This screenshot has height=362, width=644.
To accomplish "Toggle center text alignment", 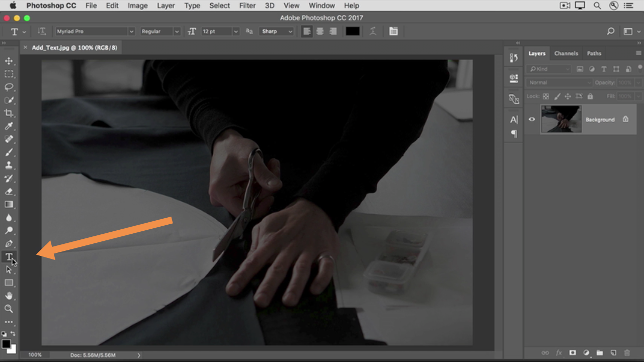I will pyautogui.click(x=319, y=31).
